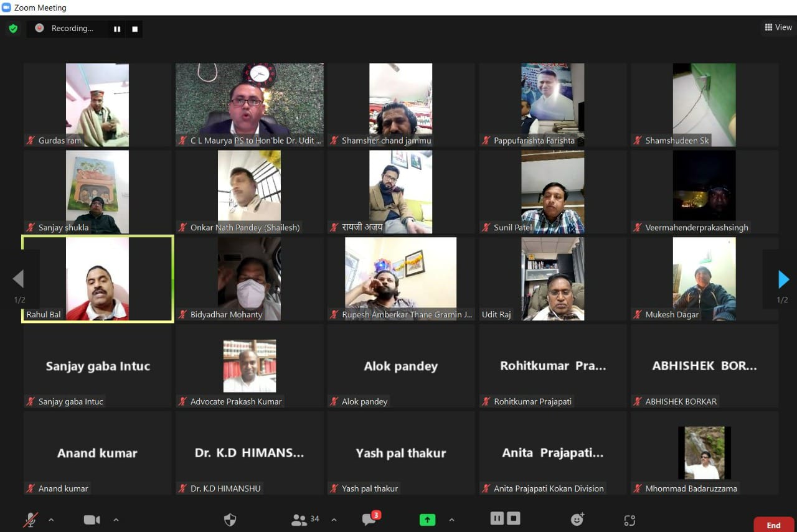Image resolution: width=797 pixels, height=532 pixels.
Task: Select Veermahenderprakashsingh video tile
Action: (704, 192)
